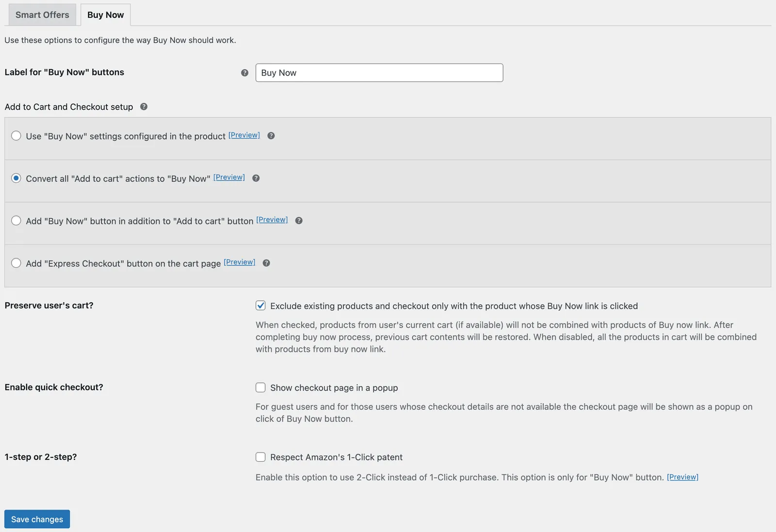The image size is (776, 532).
Task: Enable Show checkout page in a popup
Action: click(260, 387)
